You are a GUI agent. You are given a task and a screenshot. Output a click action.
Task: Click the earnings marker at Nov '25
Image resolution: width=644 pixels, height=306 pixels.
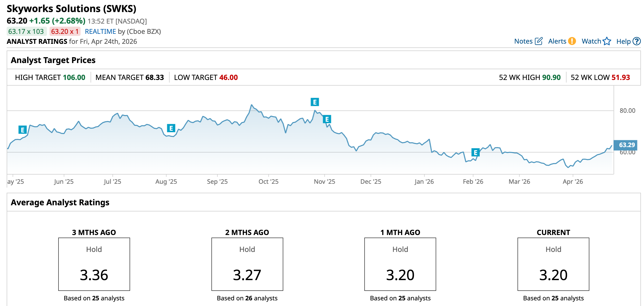(327, 119)
